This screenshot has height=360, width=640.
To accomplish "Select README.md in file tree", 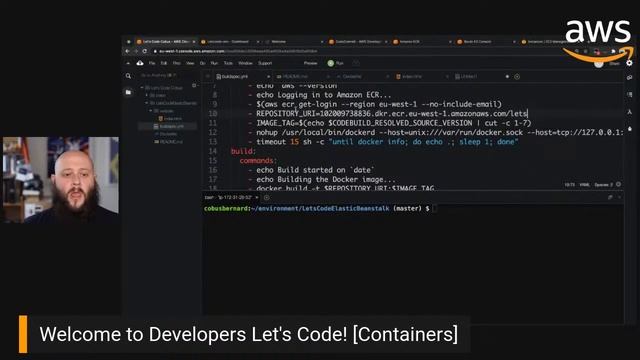I will click(x=169, y=142).
